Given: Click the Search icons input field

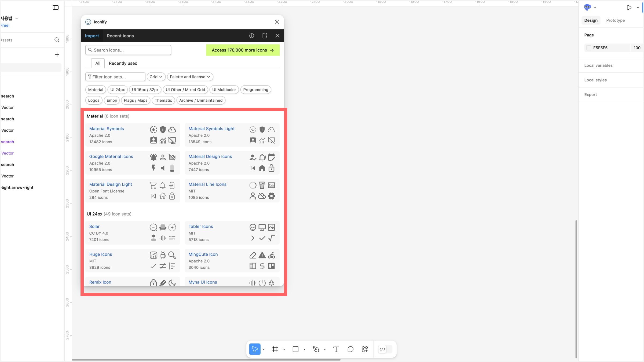Looking at the screenshot, I should point(128,50).
